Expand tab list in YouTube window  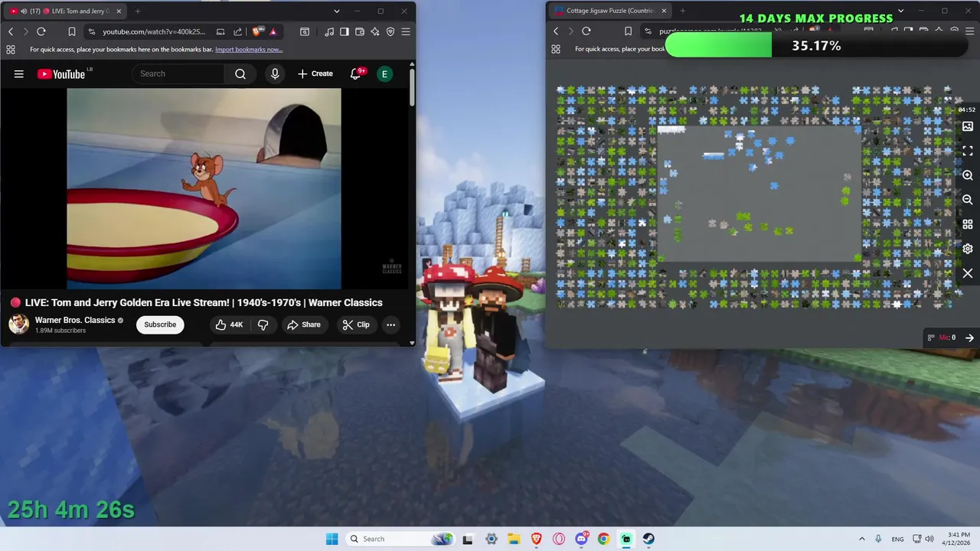click(336, 11)
